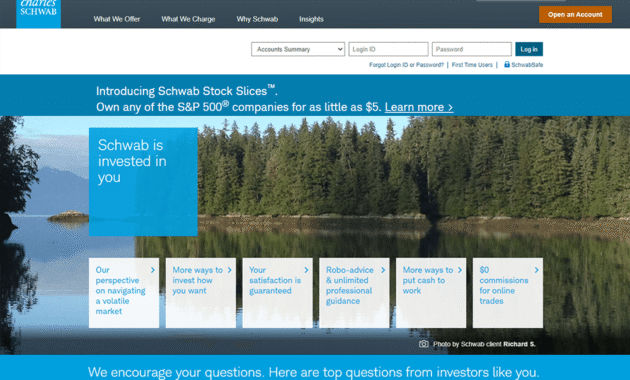Click chevron on navigating a volatile market card
Viewport: 630px width, 380px height.
[153, 270]
